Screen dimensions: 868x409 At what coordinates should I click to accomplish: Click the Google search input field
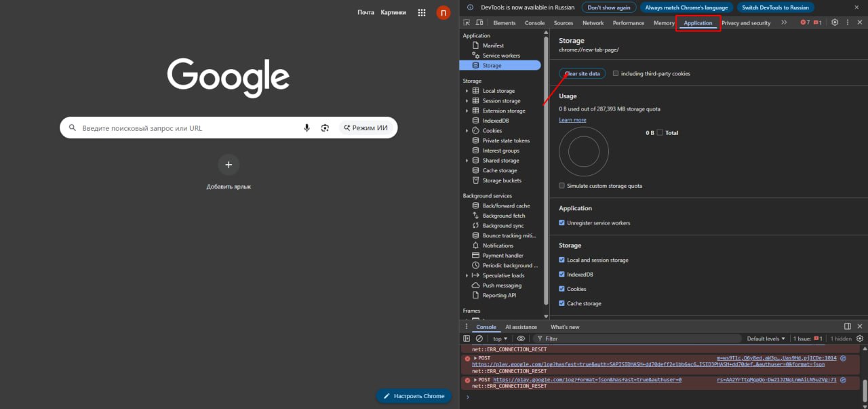coord(190,128)
